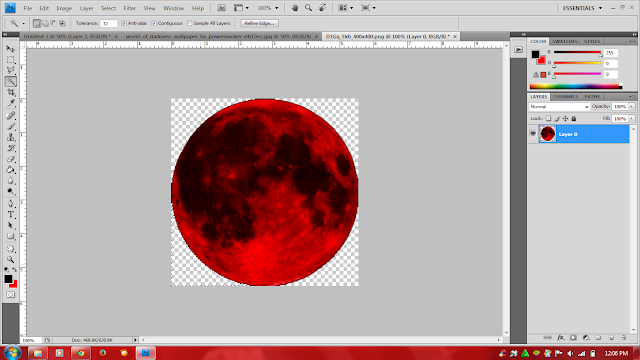Switch to the Paths tab

click(x=592, y=97)
